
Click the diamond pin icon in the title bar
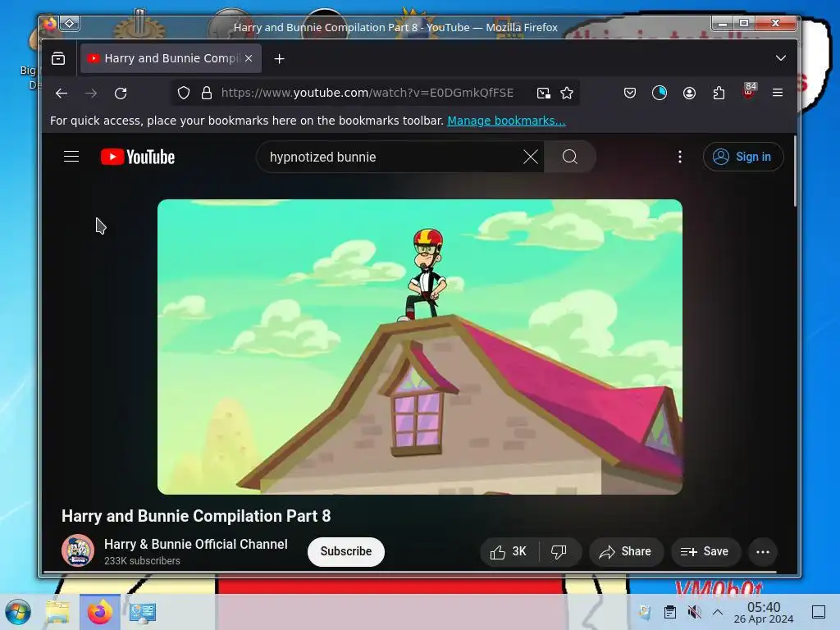(69, 23)
